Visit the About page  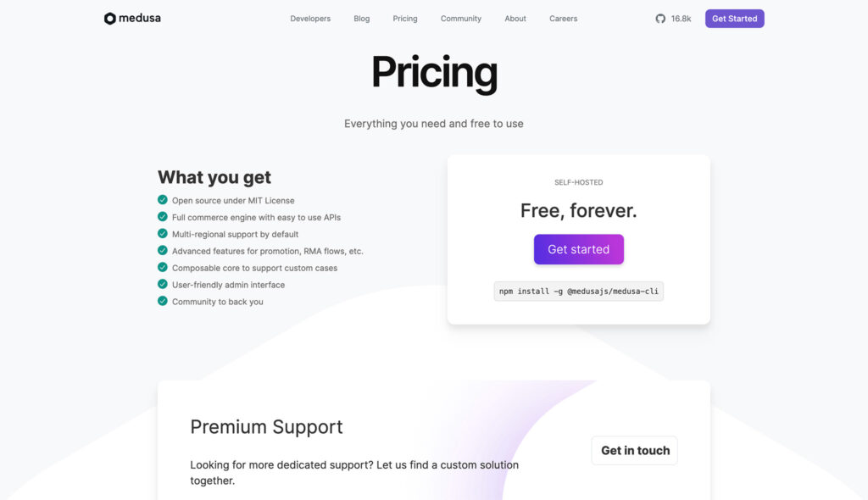(x=515, y=19)
